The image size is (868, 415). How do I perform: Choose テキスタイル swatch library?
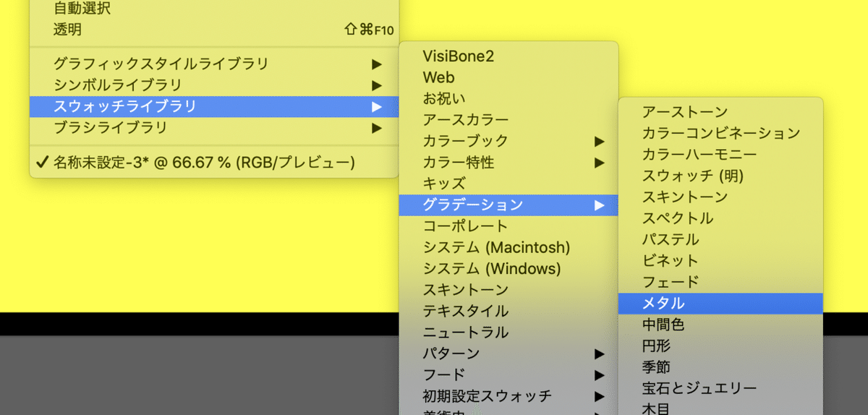pyautogui.click(x=509, y=312)
